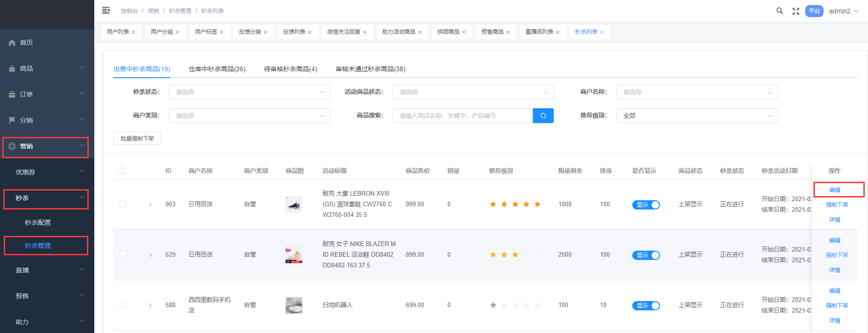The height and width of the screenshot is (333, 868).
Task: Close the 直播间列表 tab
Action: pyautogui.click(x=558, y=32)
